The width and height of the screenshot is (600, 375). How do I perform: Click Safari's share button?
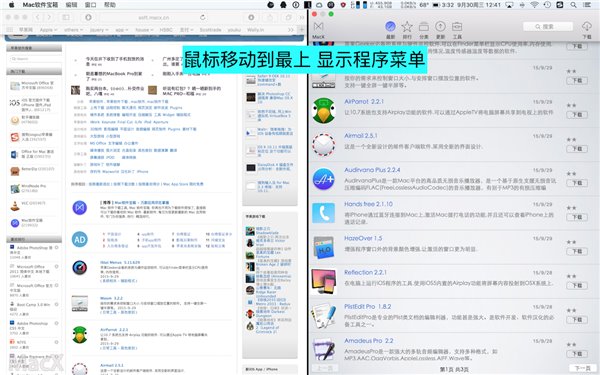point(270,17)
